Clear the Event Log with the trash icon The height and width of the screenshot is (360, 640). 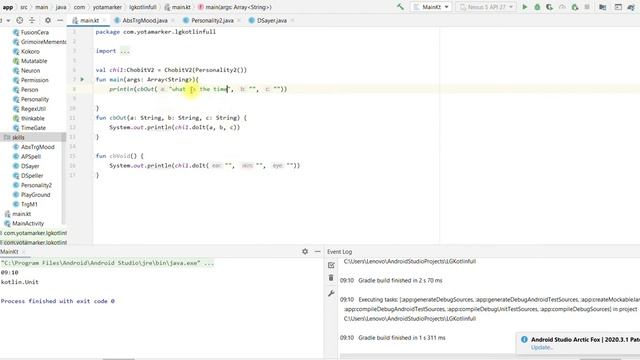(x=331, y=278)
